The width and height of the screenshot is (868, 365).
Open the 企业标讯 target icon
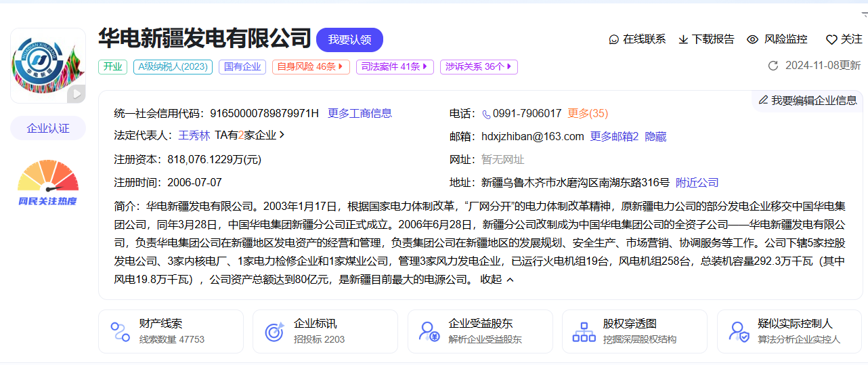(274, 332)
